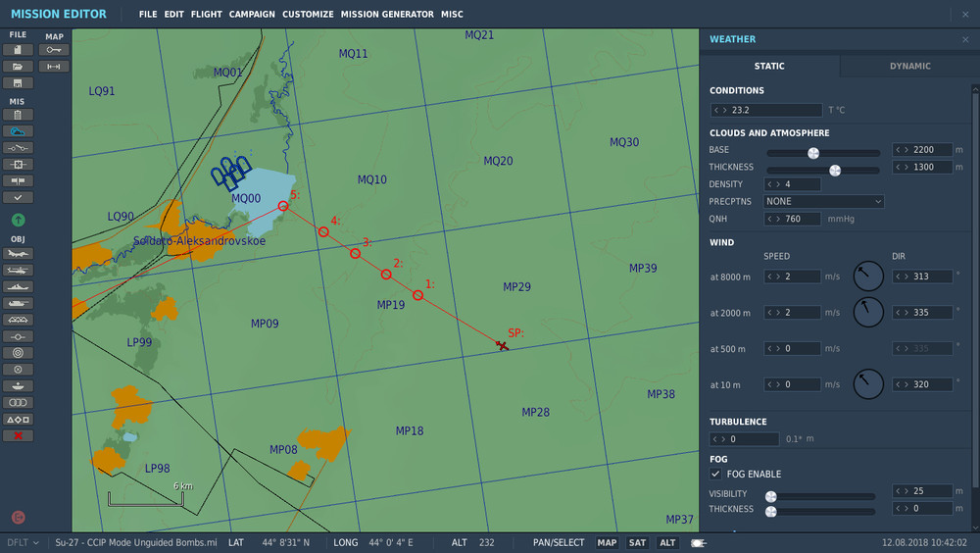Increase cloud base 2200 value arrow
Screen dimensions: 980x553
click(906, 150)
